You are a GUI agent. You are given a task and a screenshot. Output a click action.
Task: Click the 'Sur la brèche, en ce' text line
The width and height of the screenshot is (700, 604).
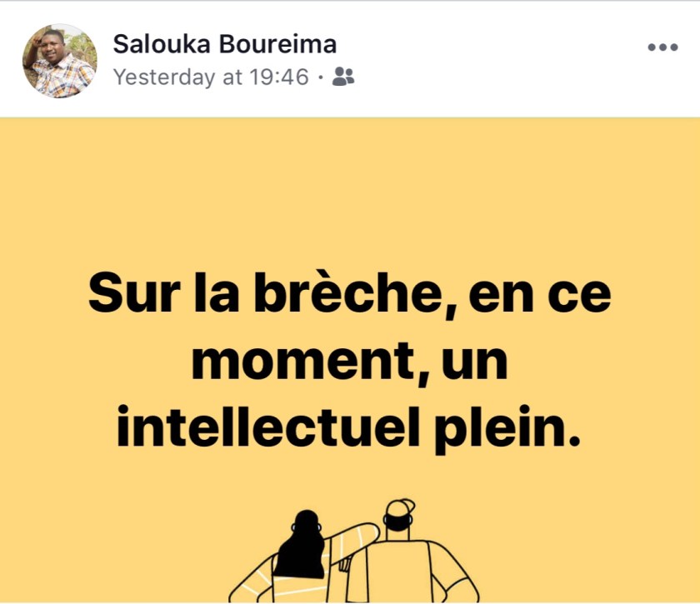click(349, 295)
